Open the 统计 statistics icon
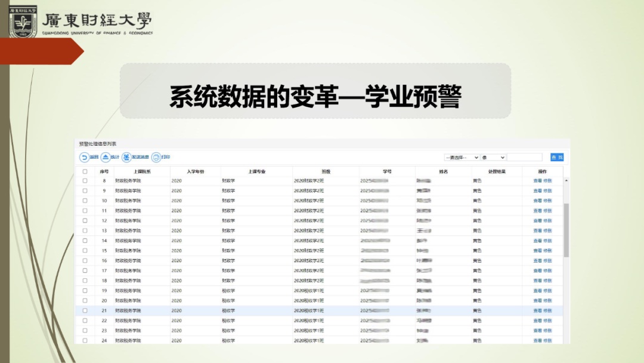This screenshot has width=644, height=363. click(x=105, y=158)
